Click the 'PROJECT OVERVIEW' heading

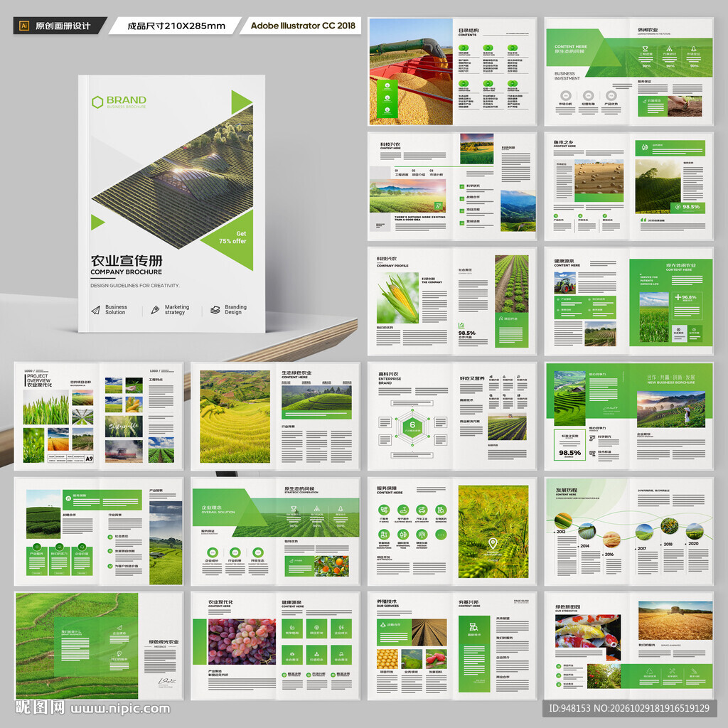39,378
